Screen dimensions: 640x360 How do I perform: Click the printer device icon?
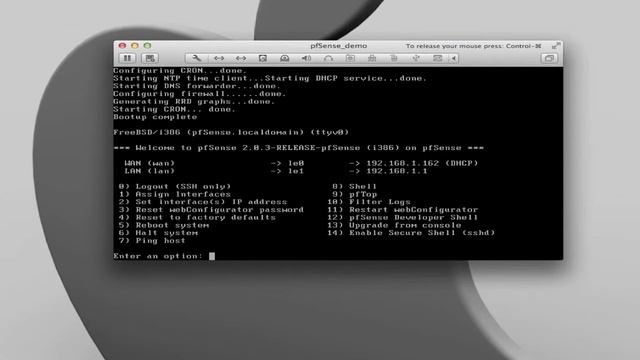click(x=372, y=58)
